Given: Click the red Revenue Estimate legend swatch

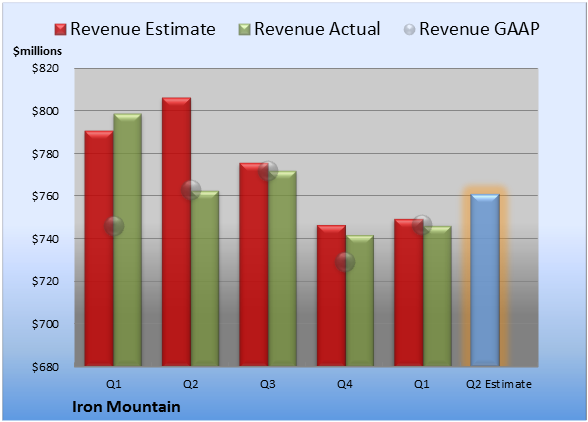Looking at the screenshot, I should pyautogui.click(x=60, y=30).
